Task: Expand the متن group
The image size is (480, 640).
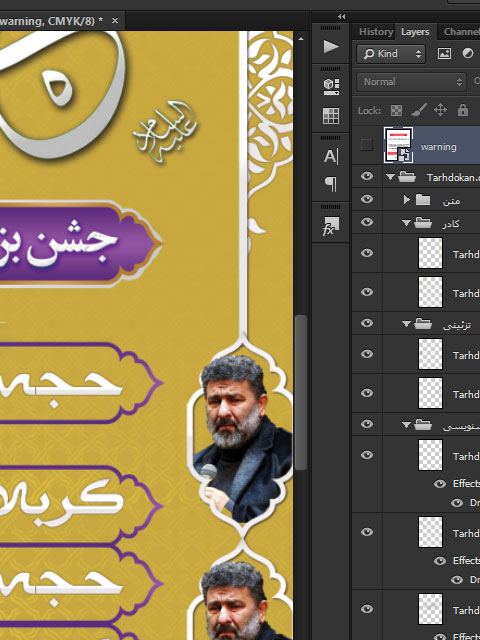Action: click(407, 200)
